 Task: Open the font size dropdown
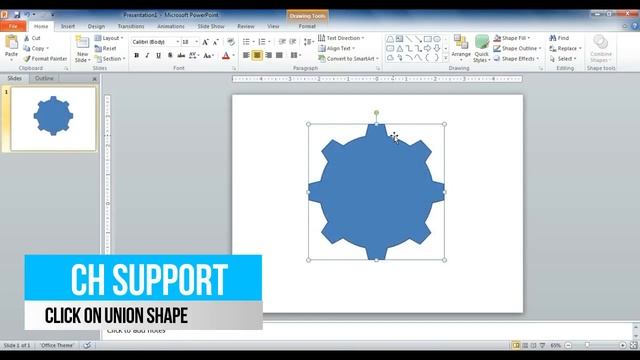[196, 42]
